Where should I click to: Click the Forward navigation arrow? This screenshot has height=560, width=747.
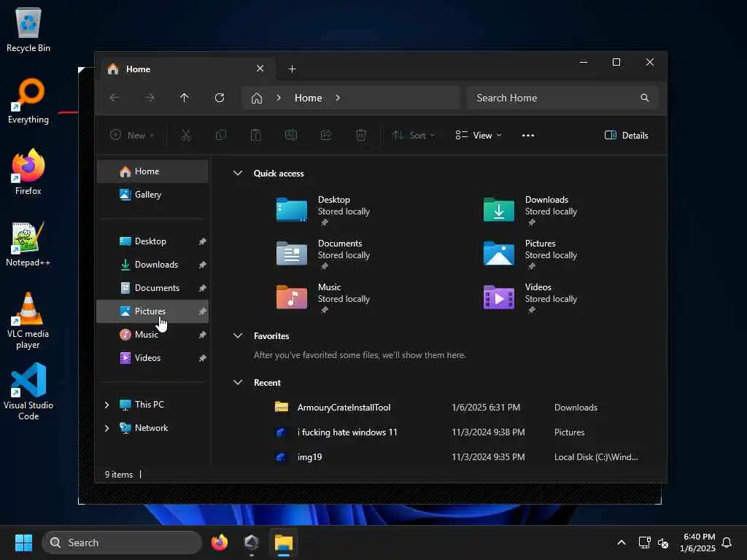coord(150,98)
